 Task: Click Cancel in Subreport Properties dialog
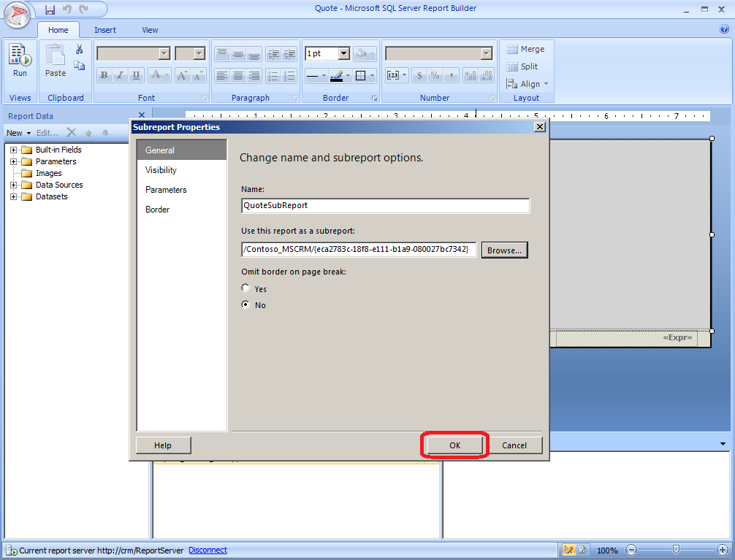(514, 445)
